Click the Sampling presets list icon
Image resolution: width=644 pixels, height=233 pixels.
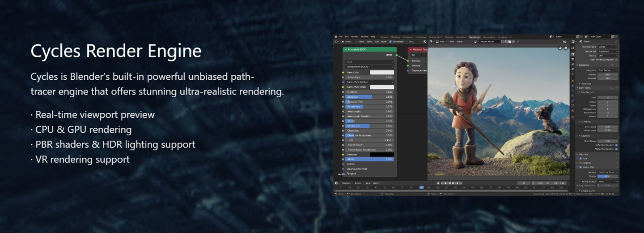(612, 65)
